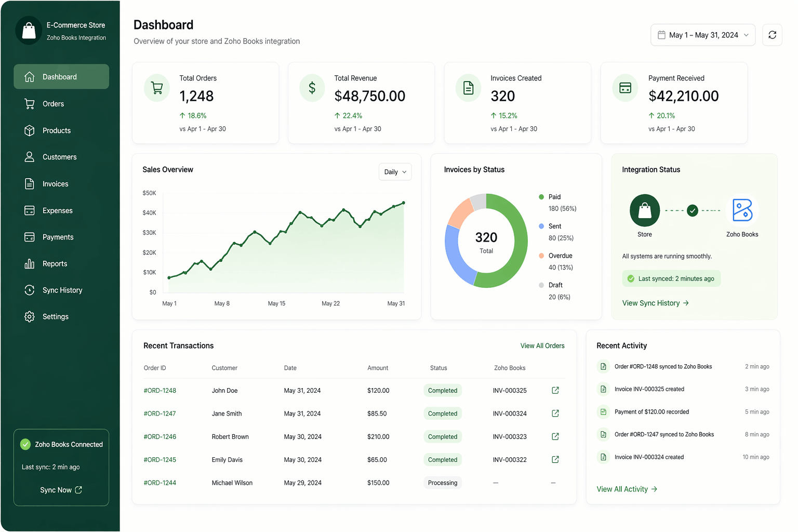Expand the Daily interval dropdown

click(x=395, y=172)
